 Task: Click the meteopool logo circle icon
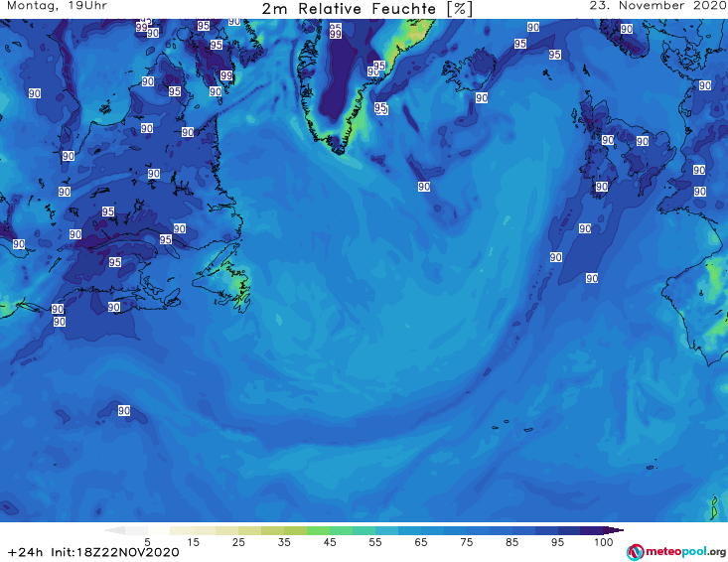[635, 552]
